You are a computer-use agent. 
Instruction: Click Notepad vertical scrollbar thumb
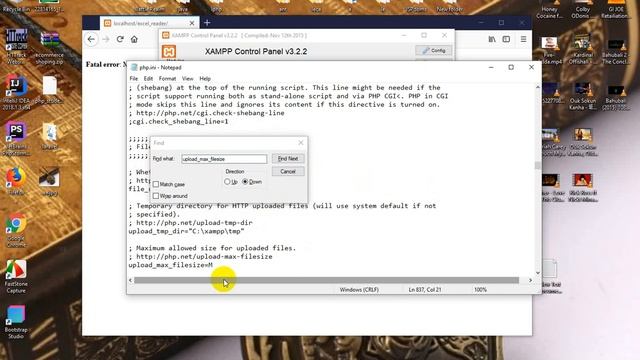tap(538, 165)
